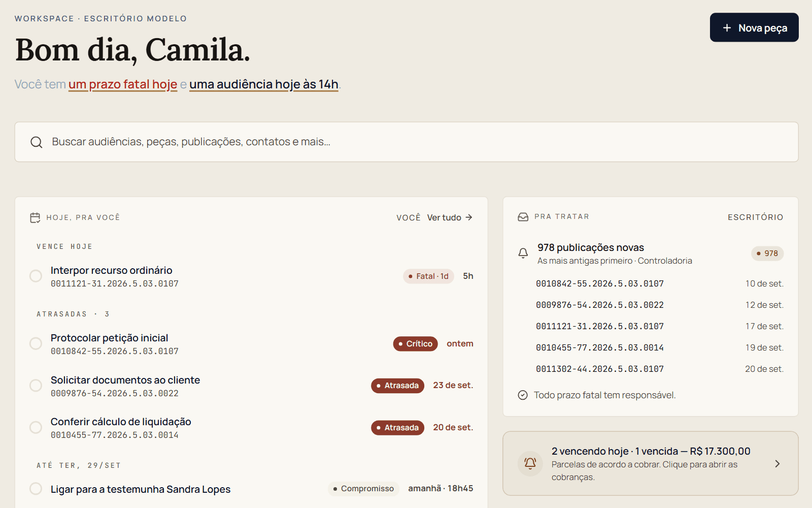Complete Solicitar documentos ao cliente task

pos(36,386)
